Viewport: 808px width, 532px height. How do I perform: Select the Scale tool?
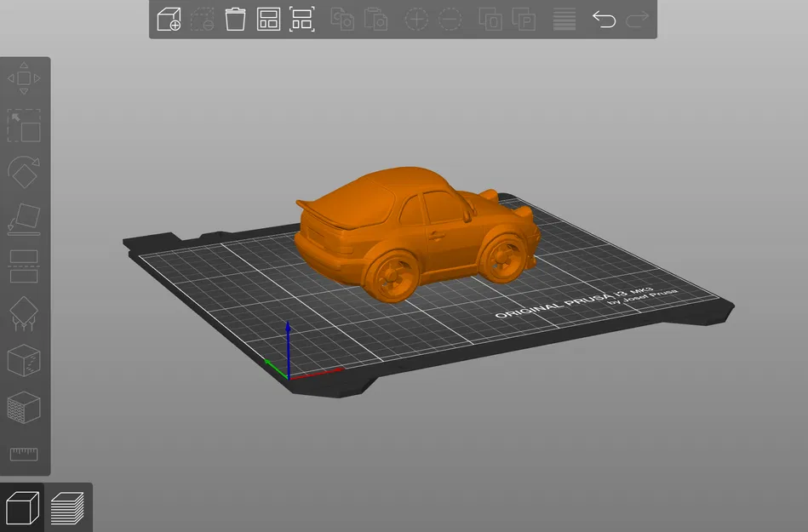coord(24,124)
